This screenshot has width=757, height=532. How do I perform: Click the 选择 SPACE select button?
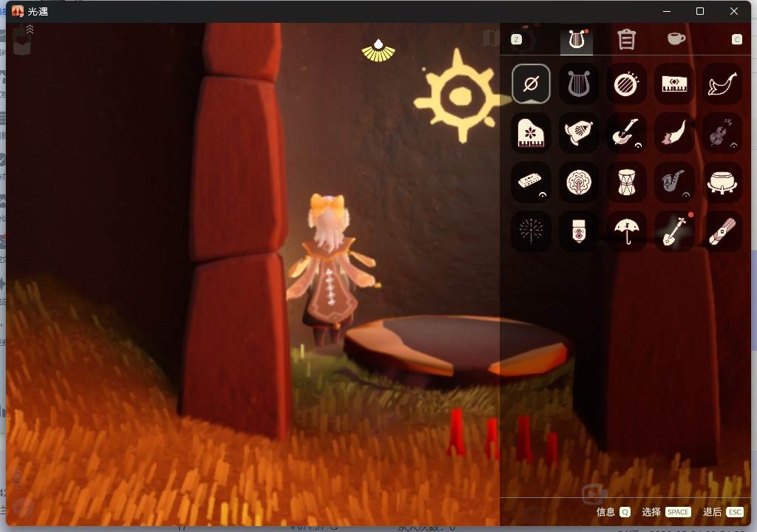(666, 512)
